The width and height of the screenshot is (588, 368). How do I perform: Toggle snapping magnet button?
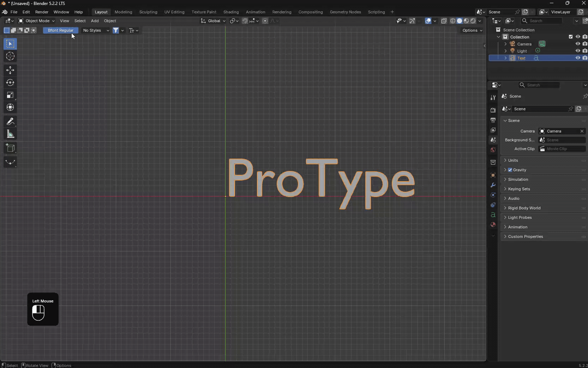tap(245, 21)
